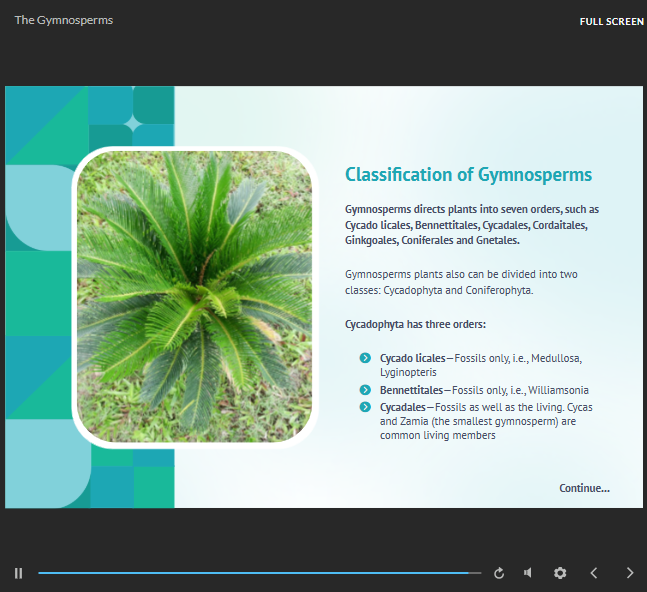Click the cycad plant photo

(x=194, y=296)
